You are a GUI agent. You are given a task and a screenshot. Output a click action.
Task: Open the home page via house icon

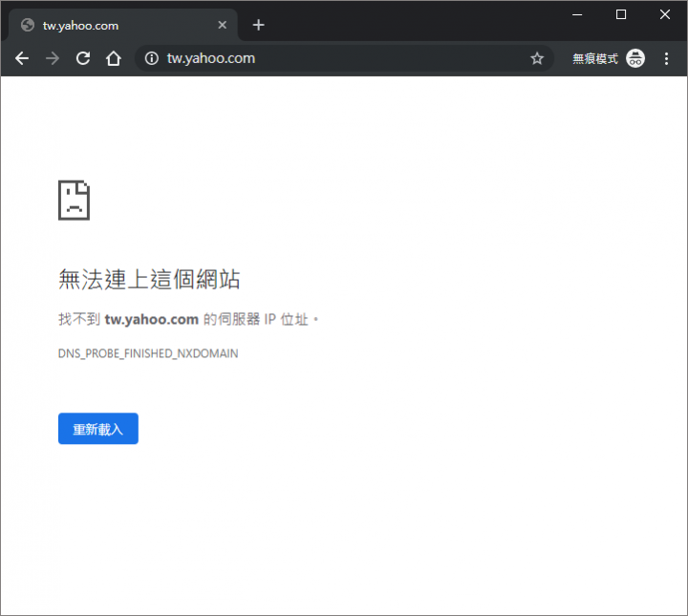114,58
